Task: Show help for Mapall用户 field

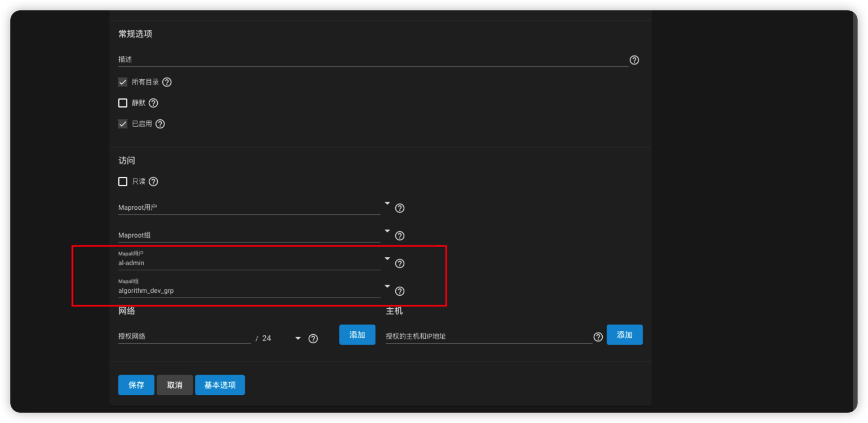Action: [400, 264]
